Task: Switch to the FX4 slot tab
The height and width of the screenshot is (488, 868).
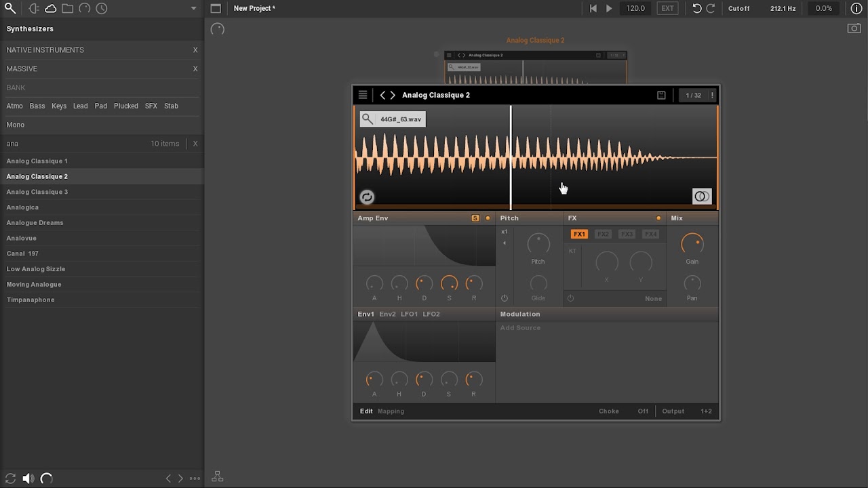Action: (x=650, y=235)
